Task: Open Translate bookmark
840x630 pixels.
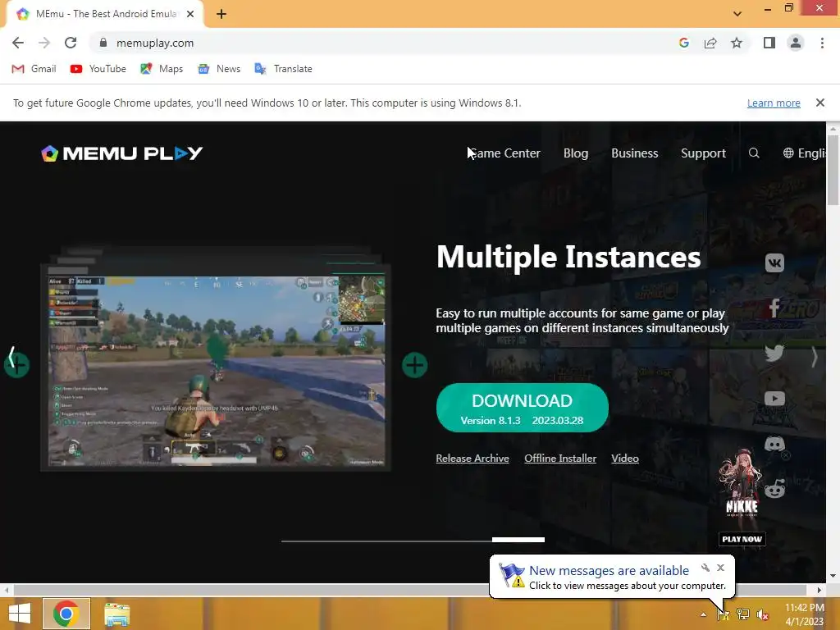Action: (x=283, y=69)
